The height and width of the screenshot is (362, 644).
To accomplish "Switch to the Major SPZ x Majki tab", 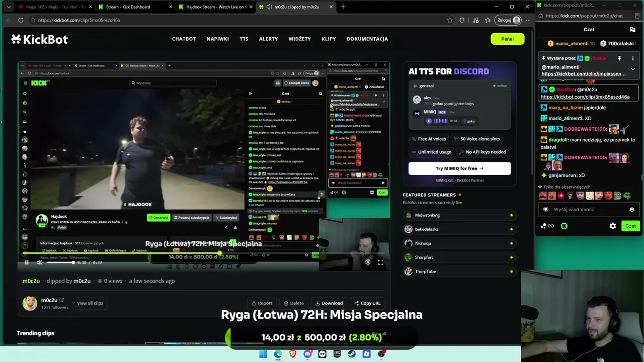I will 54,7.
